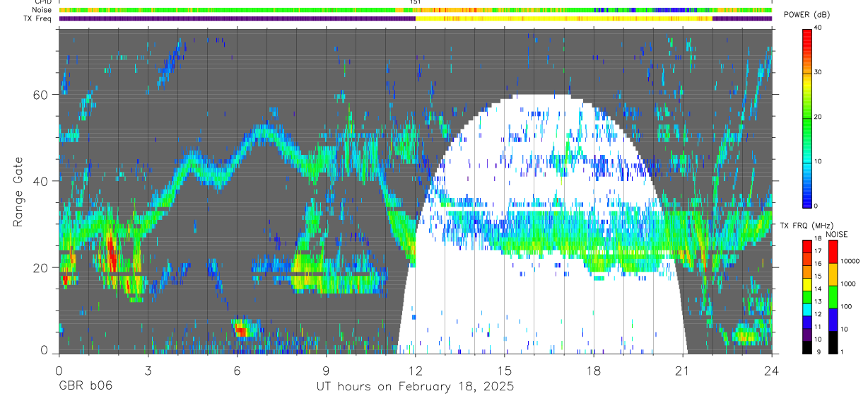Screen dimensions: 868x401
Task: Click the NOISE legend title above its color bar
Action: click(838, 233)
